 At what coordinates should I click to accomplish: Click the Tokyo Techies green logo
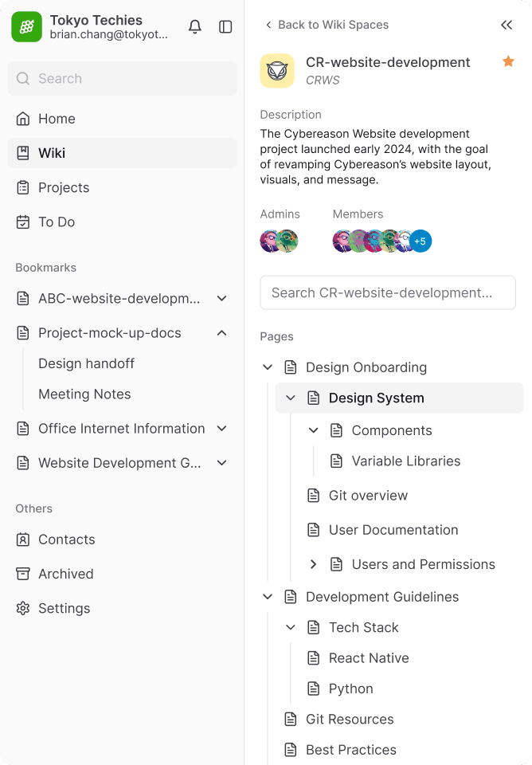tap(27, 26)
